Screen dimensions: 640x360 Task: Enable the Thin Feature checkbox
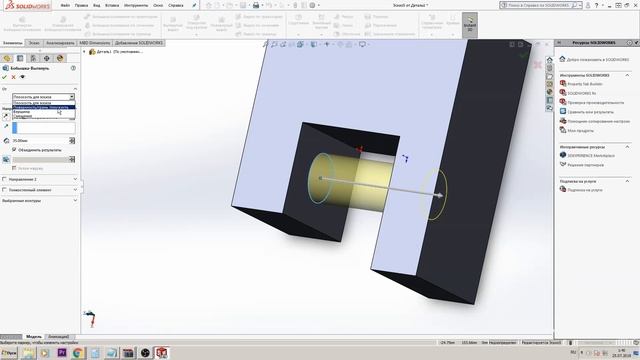(4, 190)
